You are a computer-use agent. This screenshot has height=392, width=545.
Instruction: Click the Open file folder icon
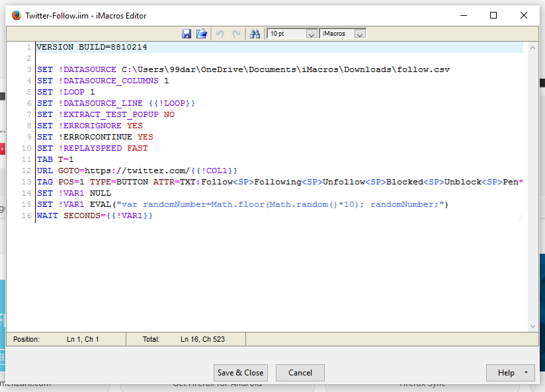(x=202, y=34)
